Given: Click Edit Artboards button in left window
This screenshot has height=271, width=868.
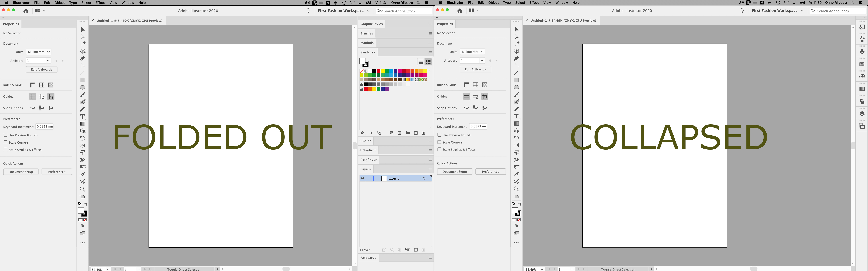Looking at the screenshot, I should 41,69.
